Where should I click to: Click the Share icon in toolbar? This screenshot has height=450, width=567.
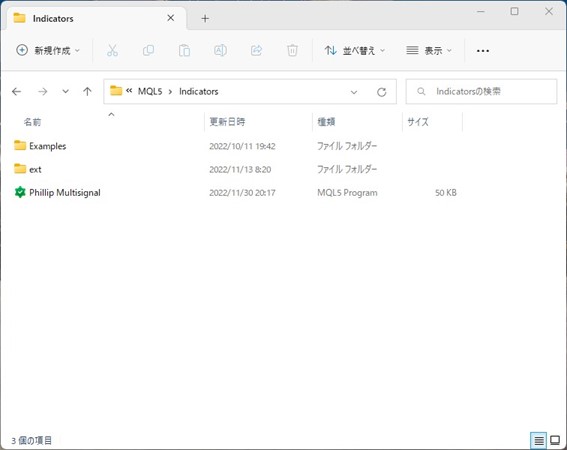[256, 50]
